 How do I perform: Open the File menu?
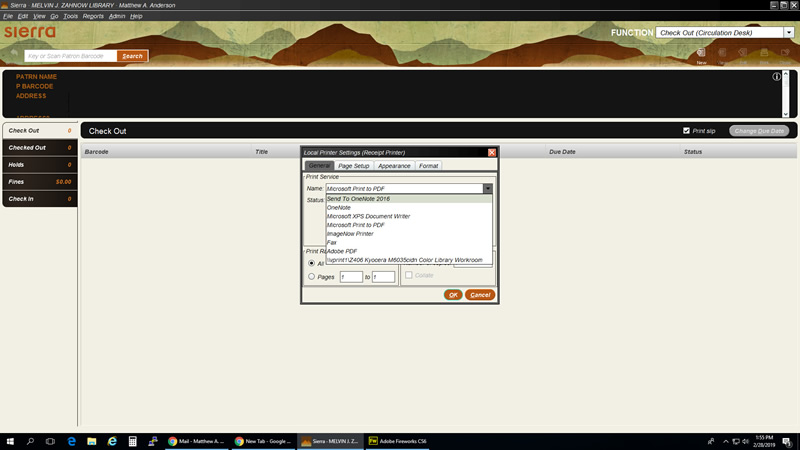(x=8, y=16)
